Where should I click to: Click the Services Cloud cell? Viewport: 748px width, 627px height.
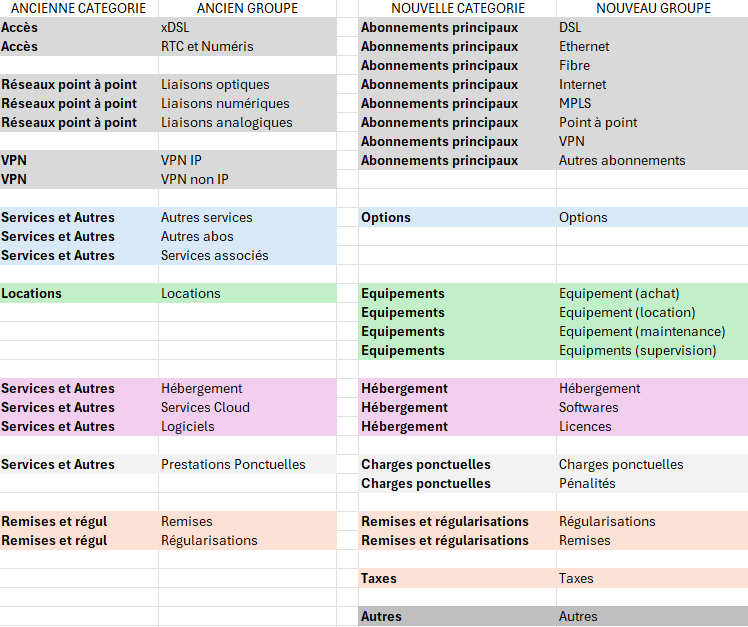click(x=205, y=407)
